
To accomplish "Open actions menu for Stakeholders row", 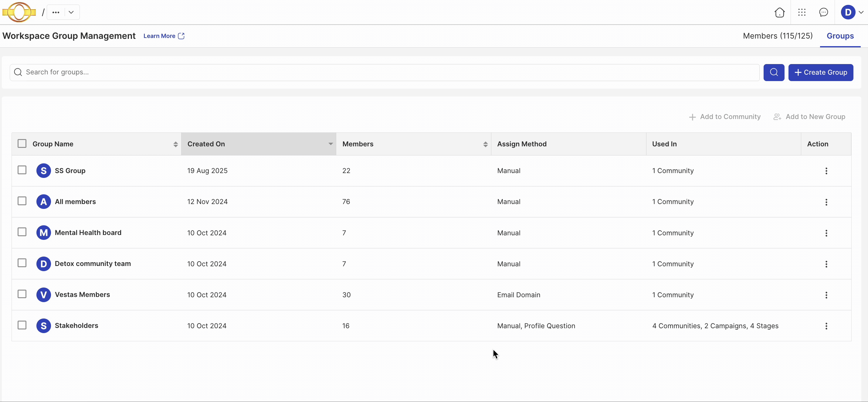I will (x=826, y=326).
